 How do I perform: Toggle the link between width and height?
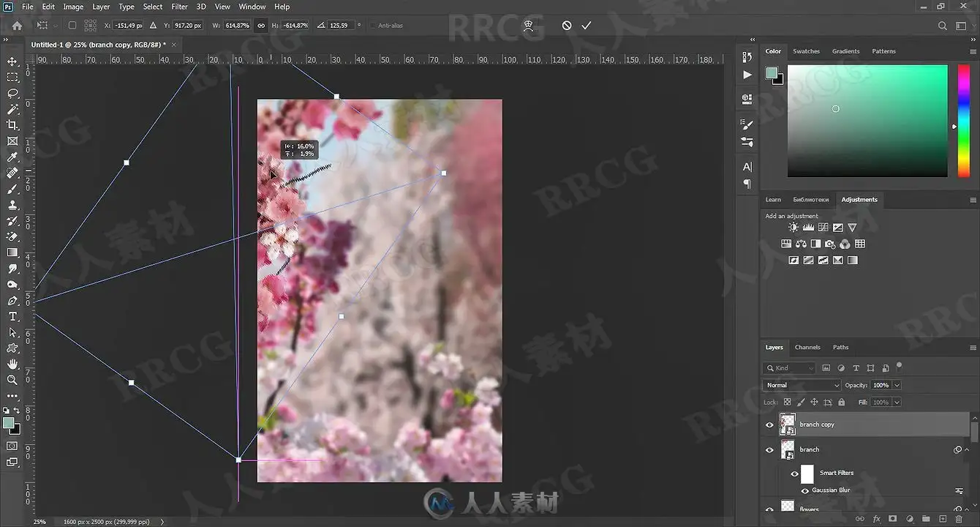261,26
